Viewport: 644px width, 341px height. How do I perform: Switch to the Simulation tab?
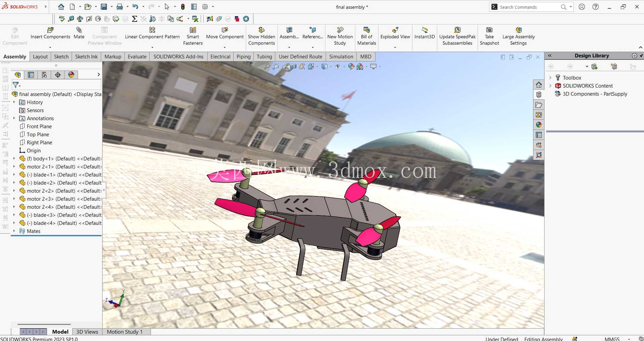click(x=341, y=57)
